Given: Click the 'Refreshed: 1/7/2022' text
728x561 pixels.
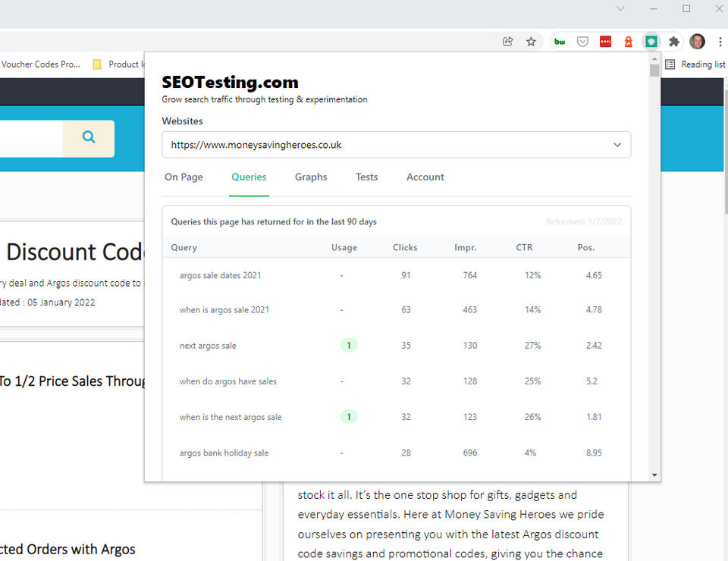Looking at the screenshot, I should pyautogui.click(x=584, y=222).
